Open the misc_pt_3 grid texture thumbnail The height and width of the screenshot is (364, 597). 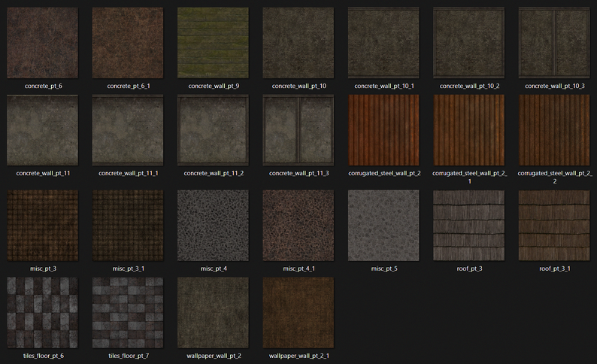point(42,226)
